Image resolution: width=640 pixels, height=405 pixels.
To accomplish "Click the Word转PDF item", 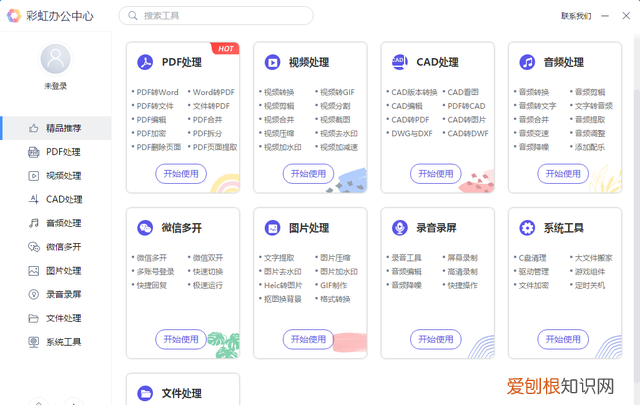I will [x=213, y=92].
